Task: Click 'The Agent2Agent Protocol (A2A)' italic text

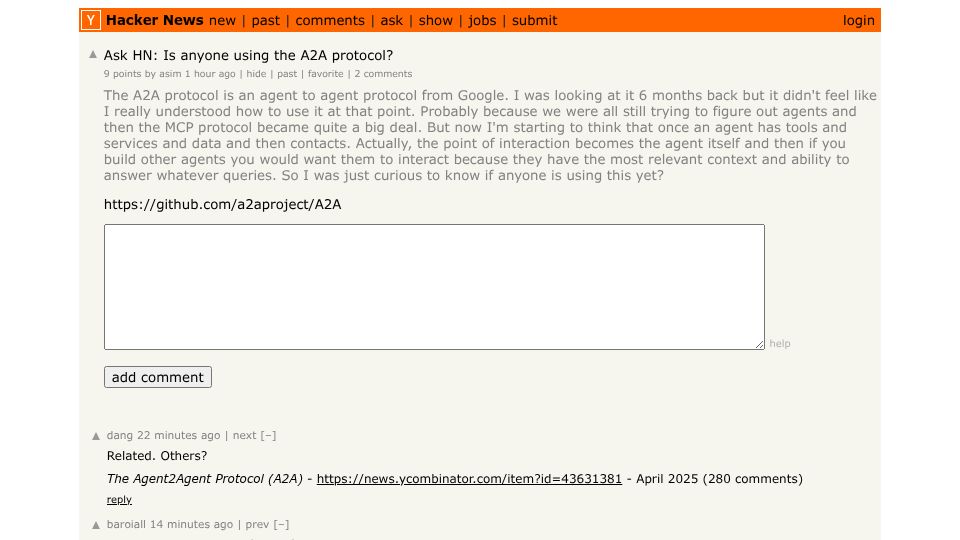Action: (x=204, y=479)
